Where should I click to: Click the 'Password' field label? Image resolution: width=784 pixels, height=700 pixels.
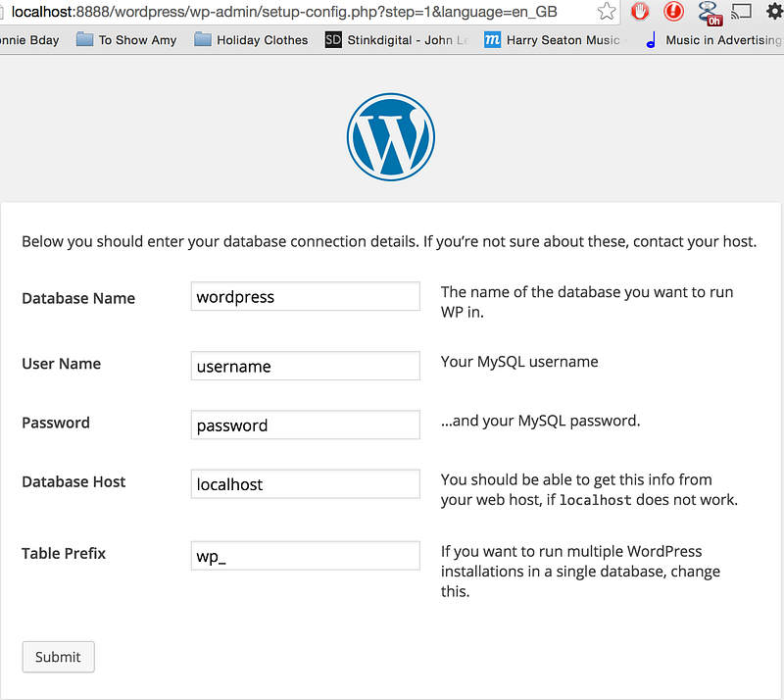56,423
